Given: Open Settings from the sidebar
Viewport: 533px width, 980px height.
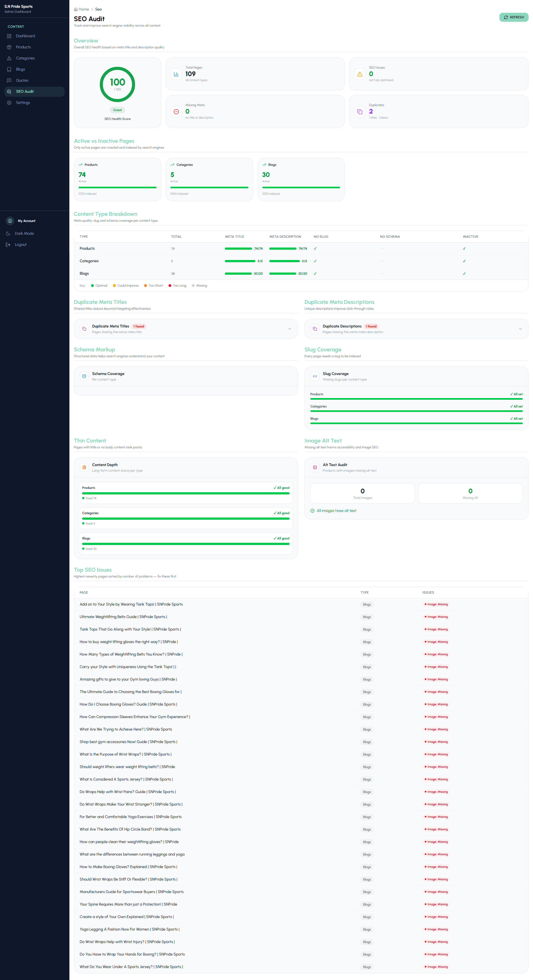Looking at the screenshot, I should pos(35,103).
